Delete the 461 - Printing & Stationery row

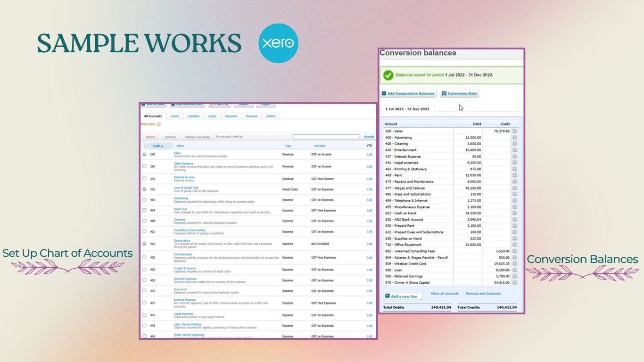[x=515, y=169]
